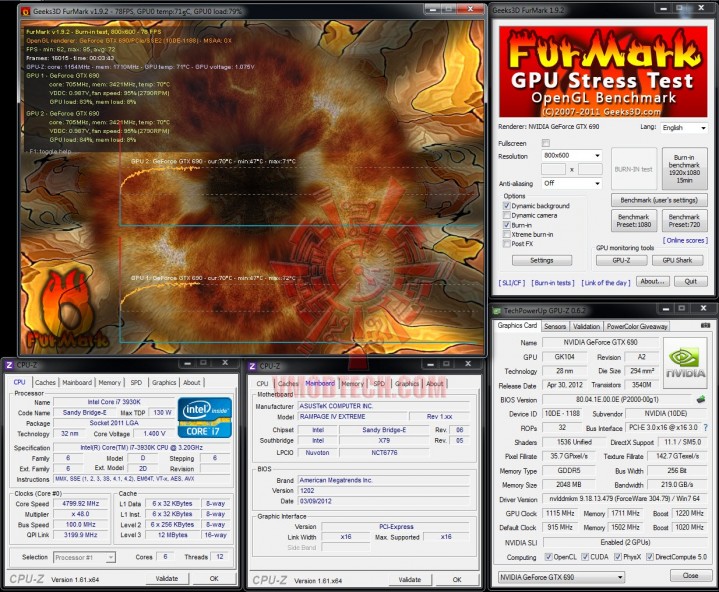Click the Bus Interface question mark icon

coord(705,427)
